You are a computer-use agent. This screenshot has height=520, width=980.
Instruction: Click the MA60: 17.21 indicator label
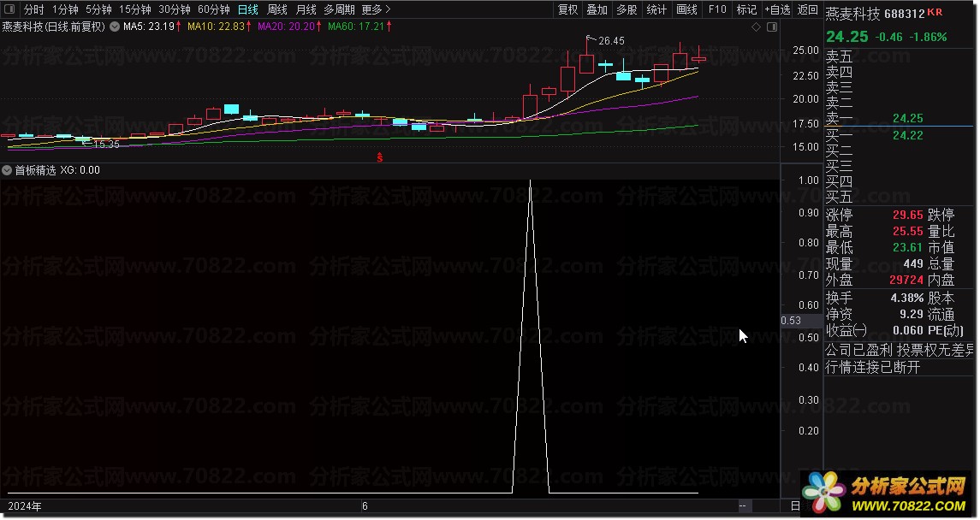click(x=360, y=27)
